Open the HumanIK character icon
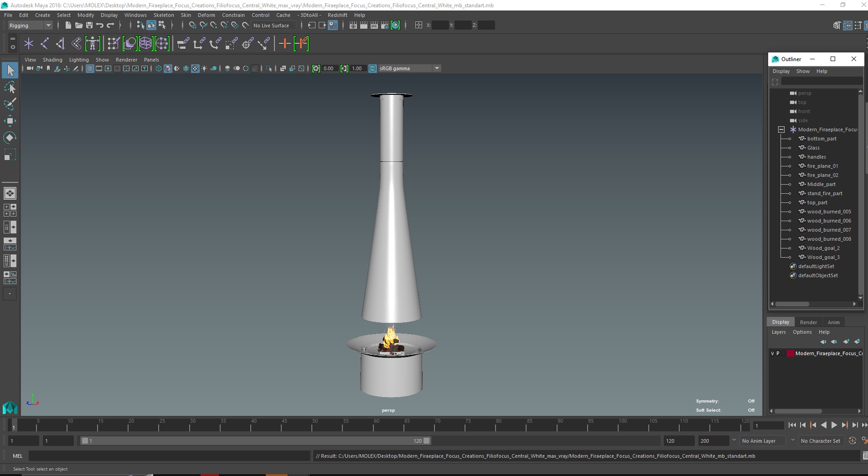 click(93, 44)
